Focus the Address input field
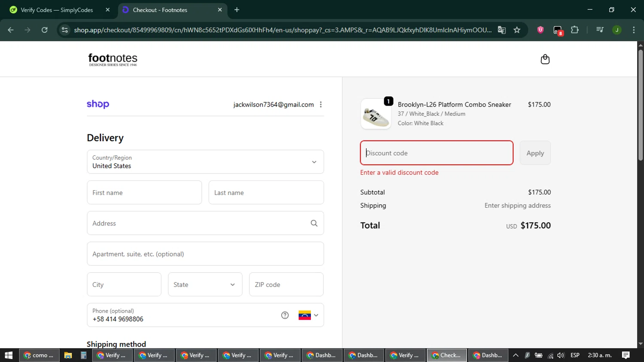Image resolution: width=644 pixels, height=362 pixels. (205, 223)
